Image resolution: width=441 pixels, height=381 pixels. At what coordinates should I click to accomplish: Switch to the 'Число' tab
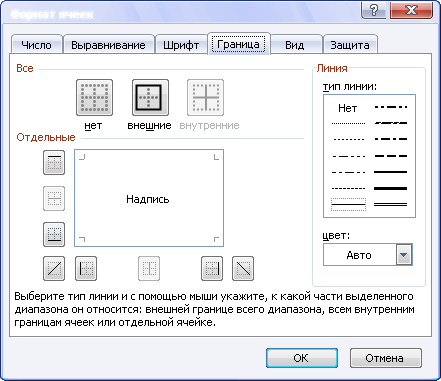coord(37,45)
